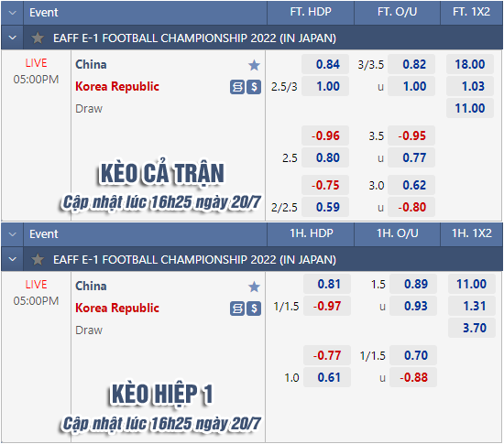Select the full-time handicap odds -0.96
The width and height of the screenshot is (504, 444).
[x=325, y=135]
